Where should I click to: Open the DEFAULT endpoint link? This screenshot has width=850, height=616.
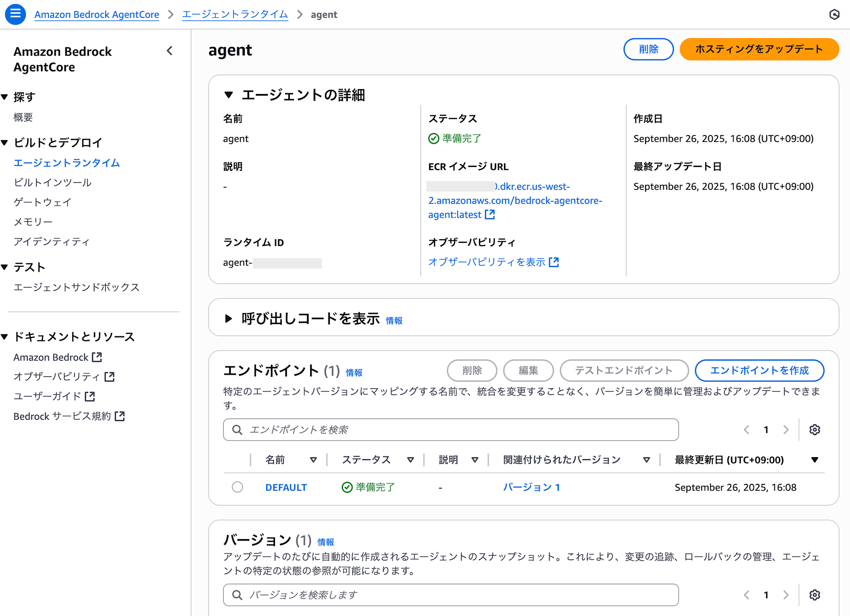coord(286,487)
